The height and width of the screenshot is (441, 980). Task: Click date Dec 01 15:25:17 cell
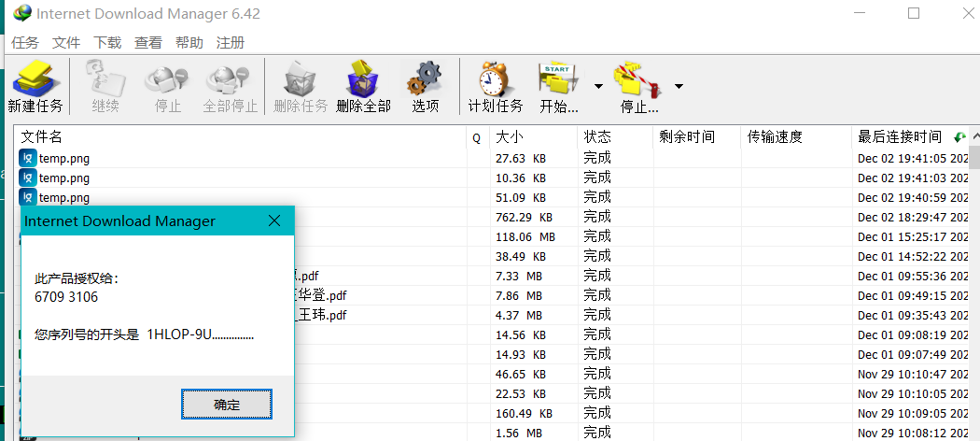tap(913, 237)
